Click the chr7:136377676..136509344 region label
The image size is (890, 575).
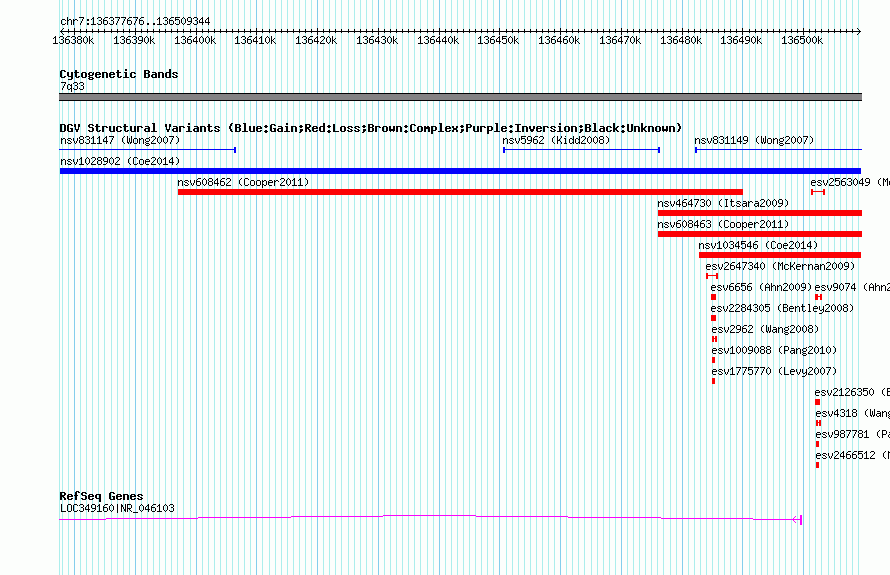[x=135, y=21]
